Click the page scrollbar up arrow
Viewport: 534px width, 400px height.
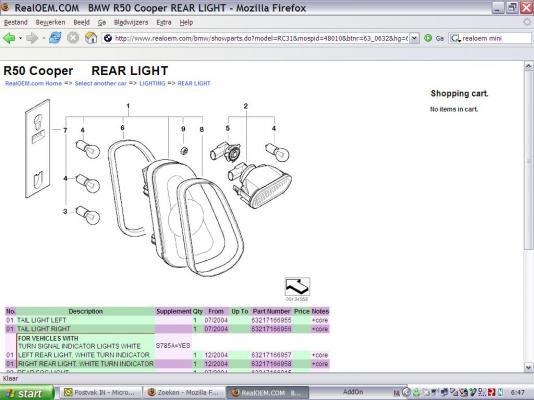click(x=529, y=66)
